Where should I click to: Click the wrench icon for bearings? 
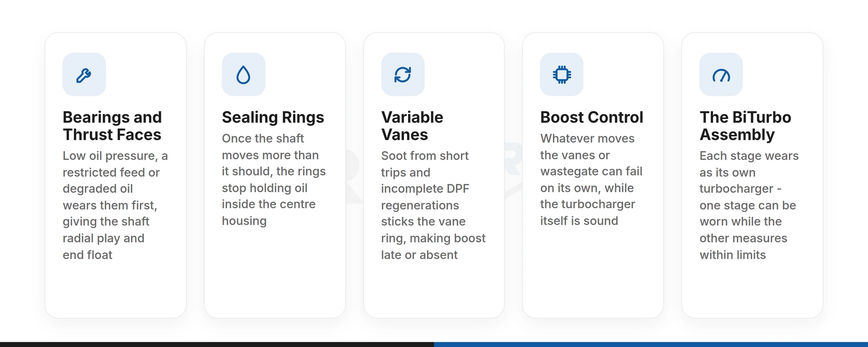pyautogui.click(x=84, y=75)
